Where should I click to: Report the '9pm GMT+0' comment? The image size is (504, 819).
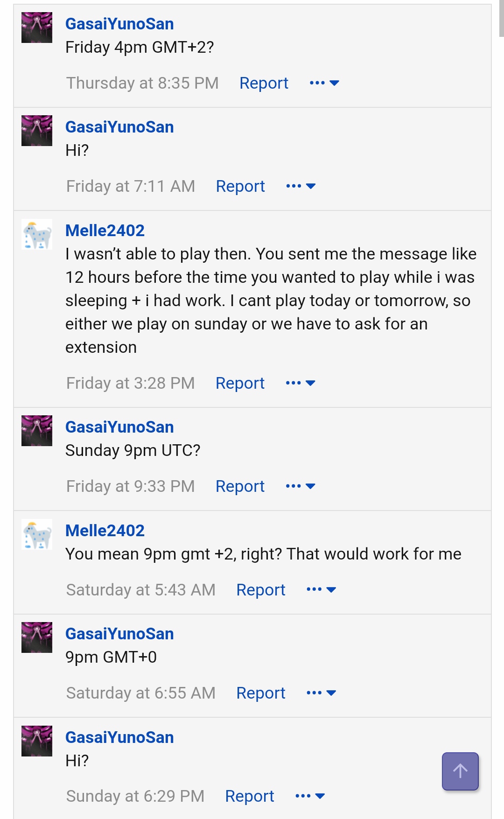(261, 693)
